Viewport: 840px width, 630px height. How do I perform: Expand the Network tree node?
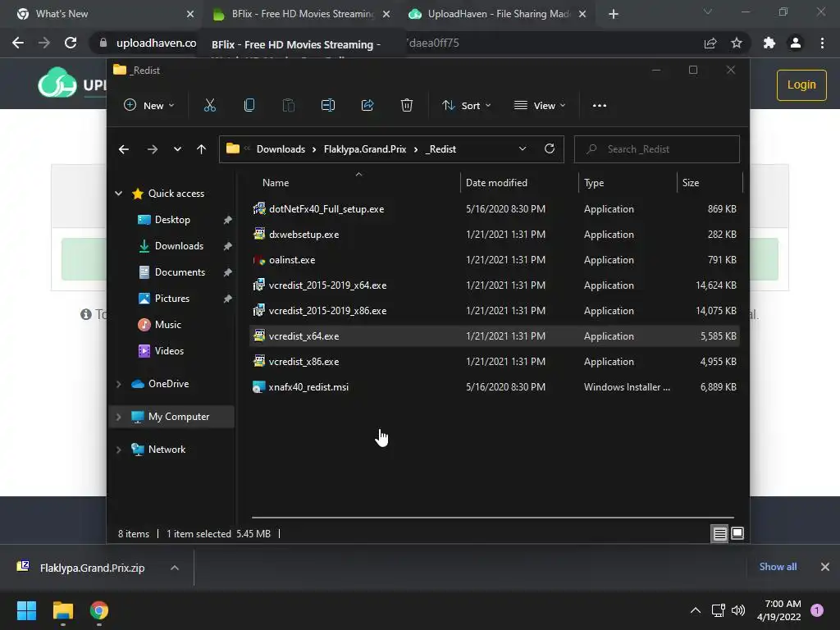point(118,450)
